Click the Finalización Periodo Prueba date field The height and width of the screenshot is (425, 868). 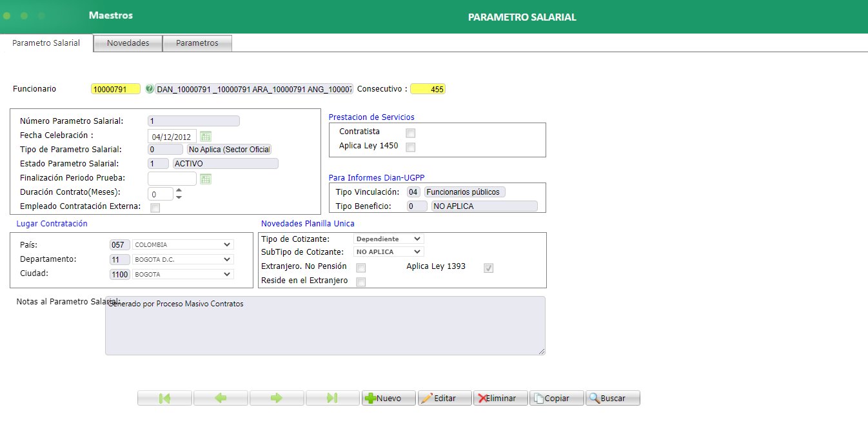coord(172,179)
